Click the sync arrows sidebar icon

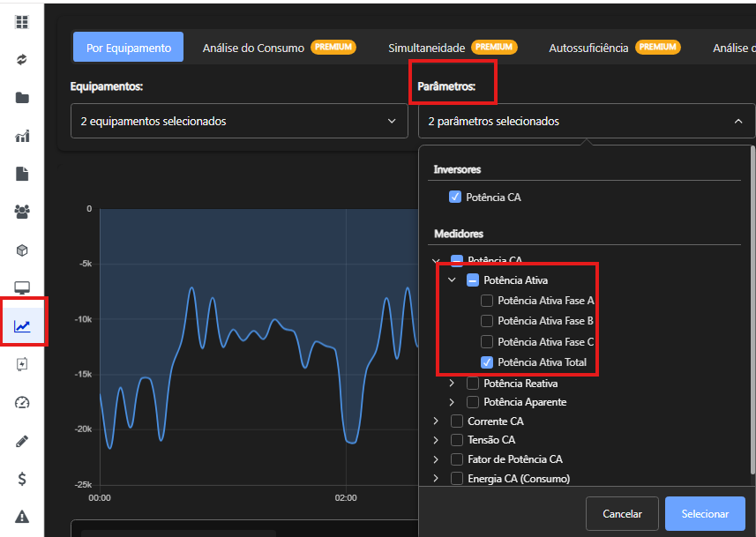(22, 60)
